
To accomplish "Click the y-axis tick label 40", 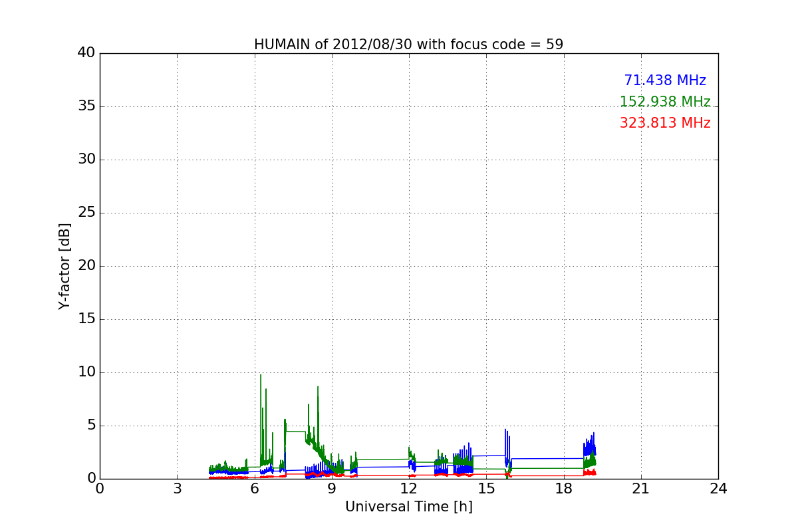I will (86, 53).
